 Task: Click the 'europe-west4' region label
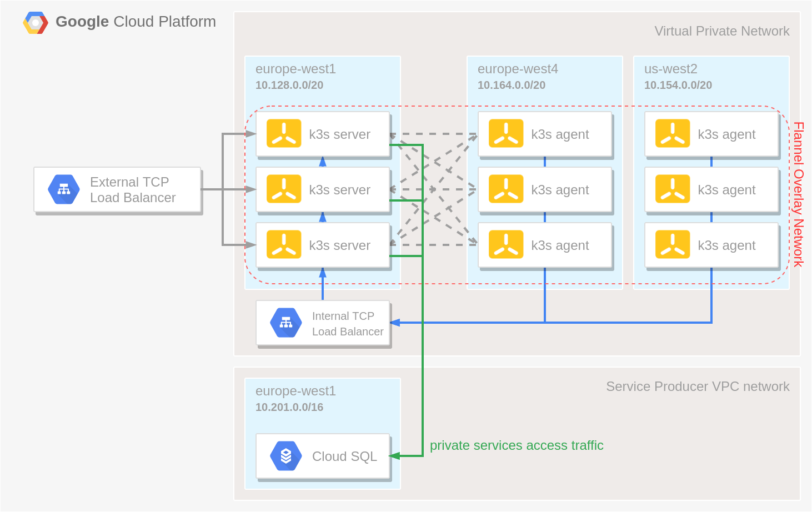[x=518, y=69]
